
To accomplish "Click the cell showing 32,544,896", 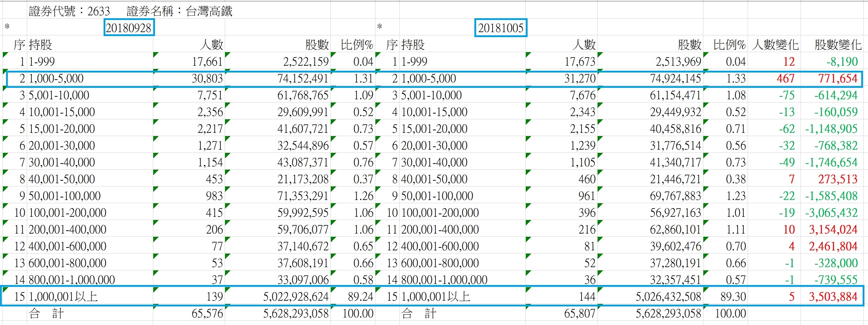I will pyautogui.click(x=303, y=145).
